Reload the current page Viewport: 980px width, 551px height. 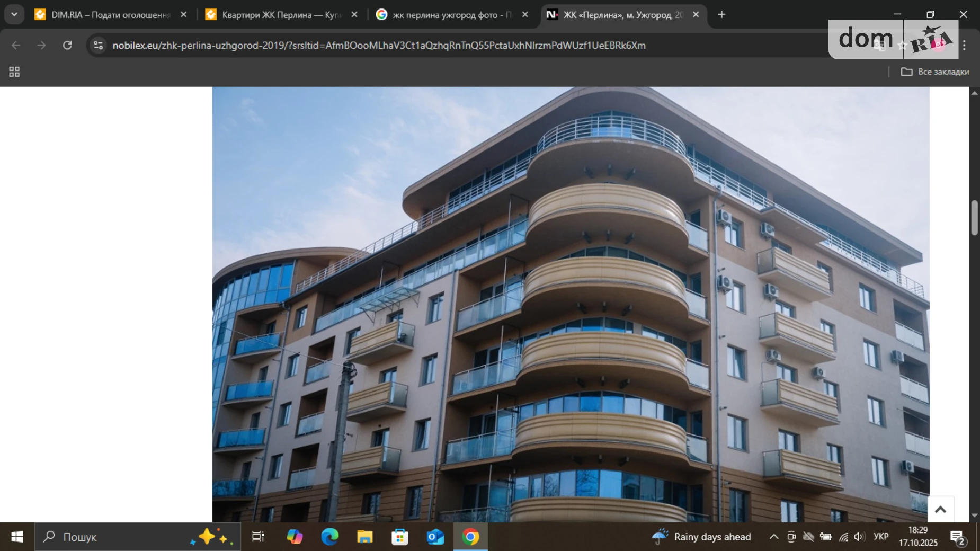pyautogui.click(x=67, y=46)
